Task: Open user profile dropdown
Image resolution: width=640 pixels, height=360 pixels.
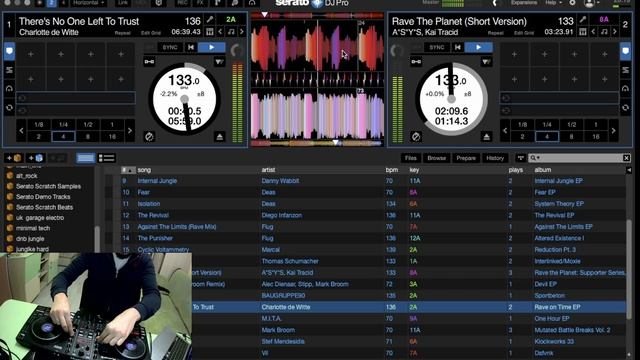Action: pos(591,3)
